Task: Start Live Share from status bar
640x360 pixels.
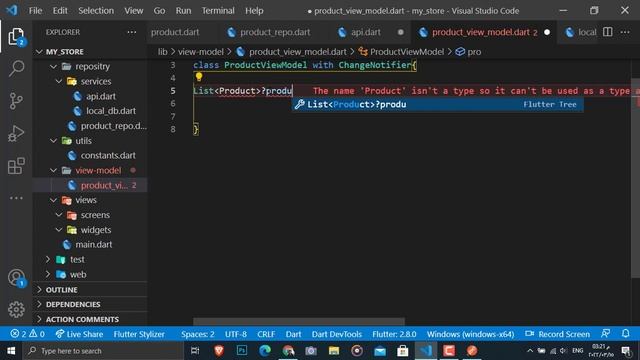Action: point(79,334)
